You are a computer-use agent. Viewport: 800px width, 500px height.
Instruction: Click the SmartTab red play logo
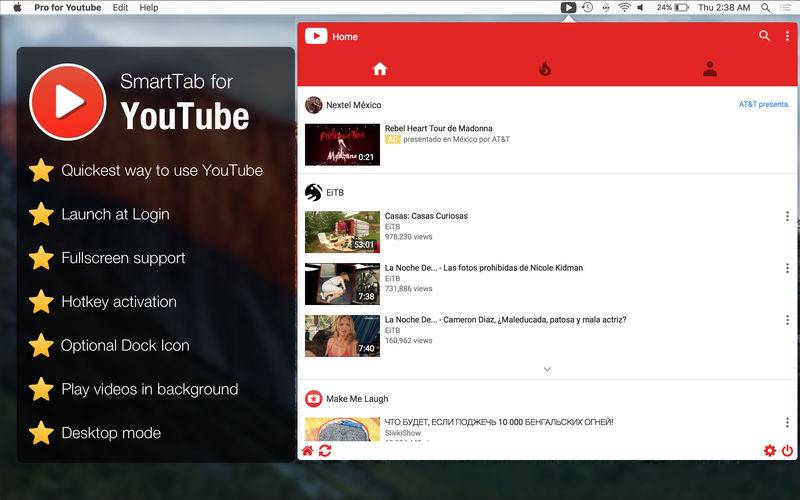(68, 102)
